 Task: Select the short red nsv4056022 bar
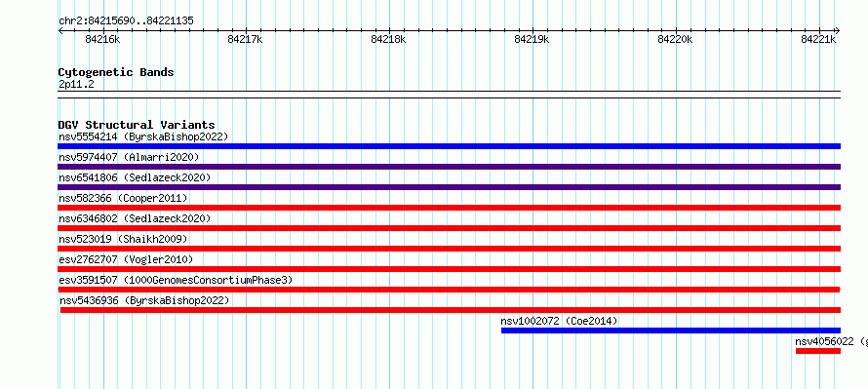(818, 351)
